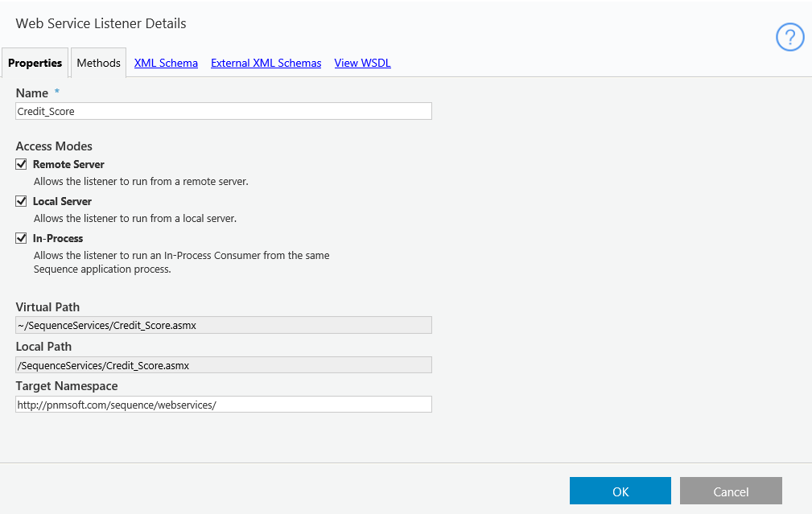Click the Local Server label text
The width and height of the screenshot is (812, 514).
click(x=62, y=201)
